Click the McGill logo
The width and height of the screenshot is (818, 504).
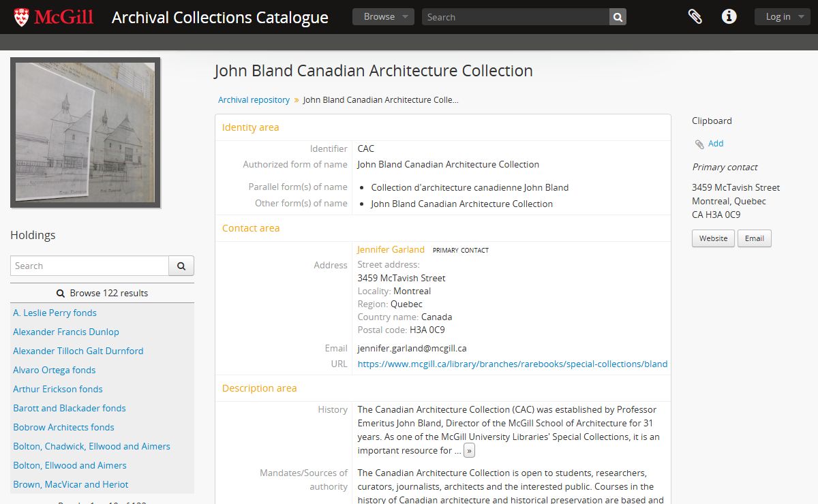54,17
